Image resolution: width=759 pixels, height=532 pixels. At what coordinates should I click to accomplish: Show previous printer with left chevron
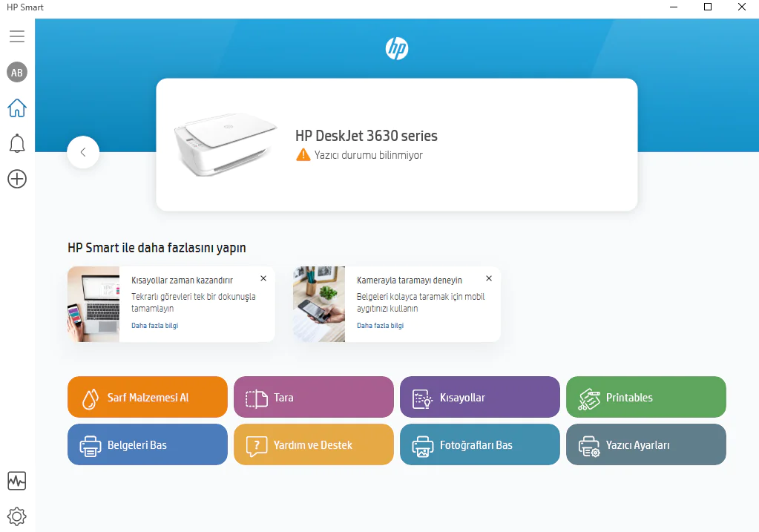(83, 152)
